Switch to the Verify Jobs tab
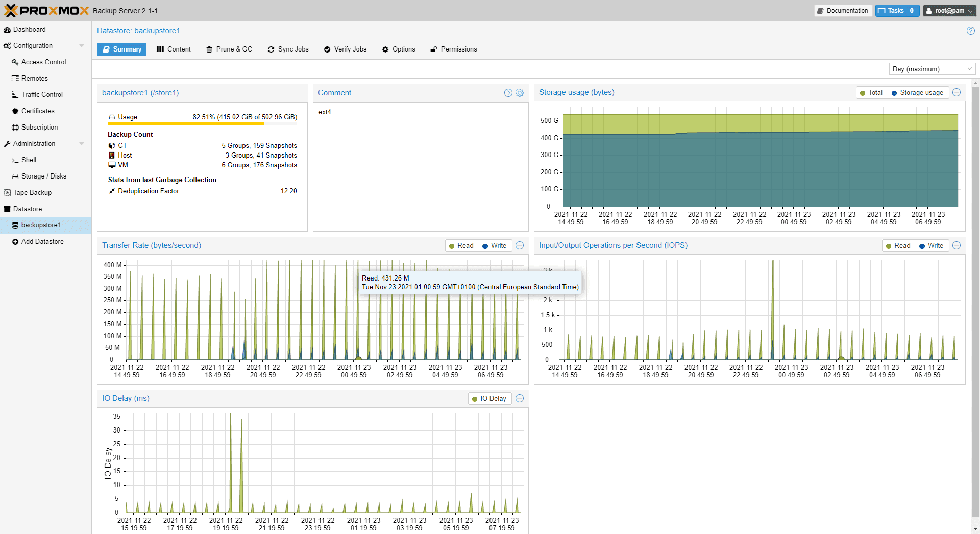The image size is (980, 534). tap(345, 49)
